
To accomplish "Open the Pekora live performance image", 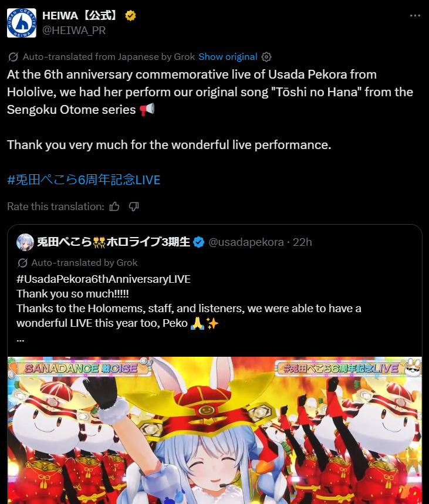I will [x=215, y=430].
